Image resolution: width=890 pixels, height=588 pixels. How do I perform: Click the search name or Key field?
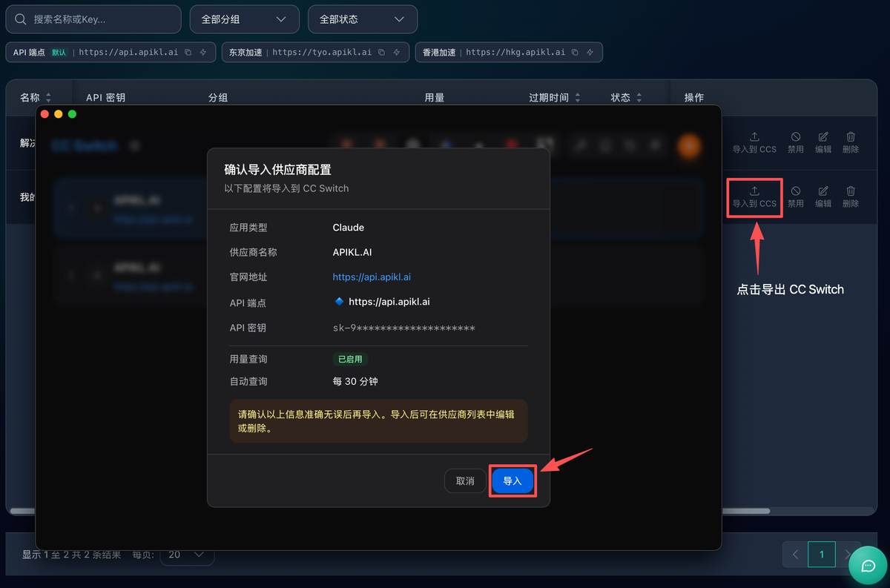93,19
